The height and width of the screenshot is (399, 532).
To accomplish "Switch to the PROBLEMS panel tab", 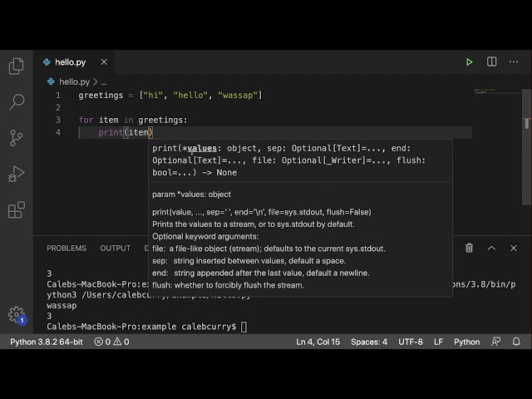I will pos(66,249).
